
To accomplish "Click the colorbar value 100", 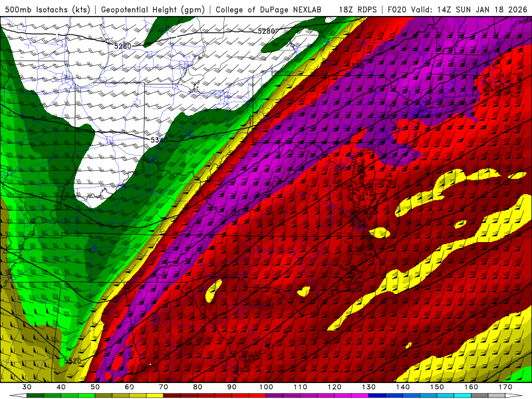I will click(x=266, y=387).
